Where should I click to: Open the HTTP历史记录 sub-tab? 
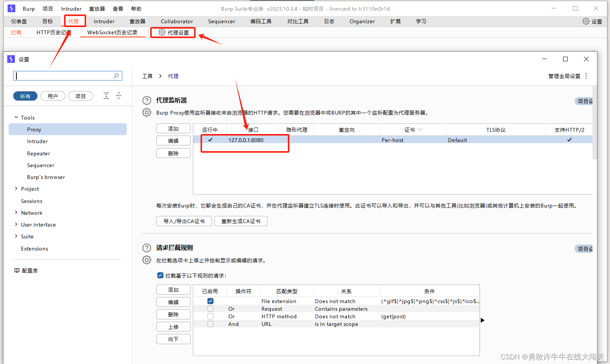54,32
